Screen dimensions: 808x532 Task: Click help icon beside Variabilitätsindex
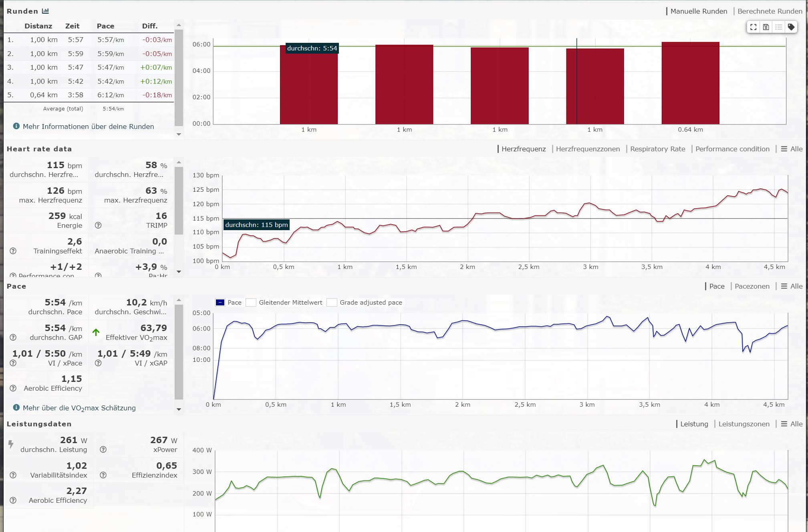[13, 475]
